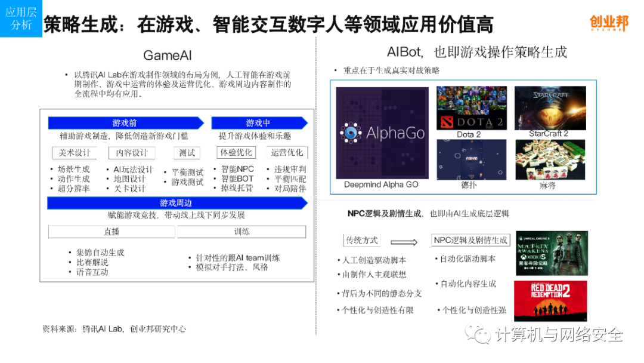Image resolution: width=644 pixels, height=363 pixels.
Task: Click the text 个性化与创造性强
Action: (475, 310)
